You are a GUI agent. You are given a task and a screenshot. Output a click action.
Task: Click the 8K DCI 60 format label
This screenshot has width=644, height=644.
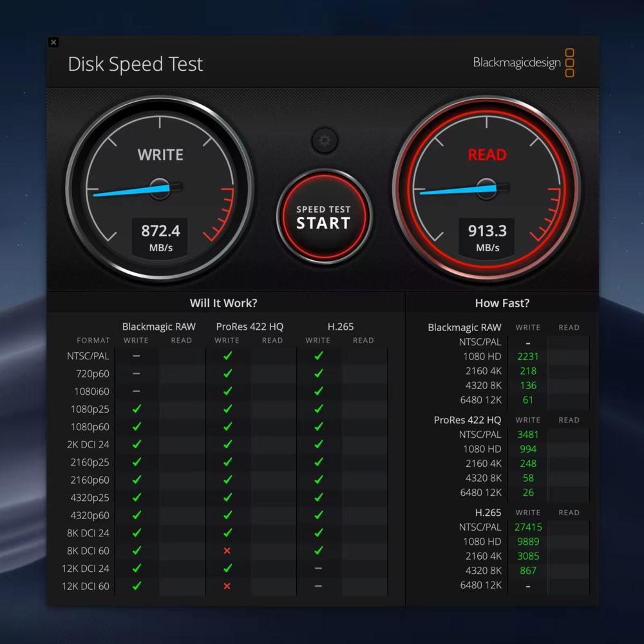pos(88,551)
